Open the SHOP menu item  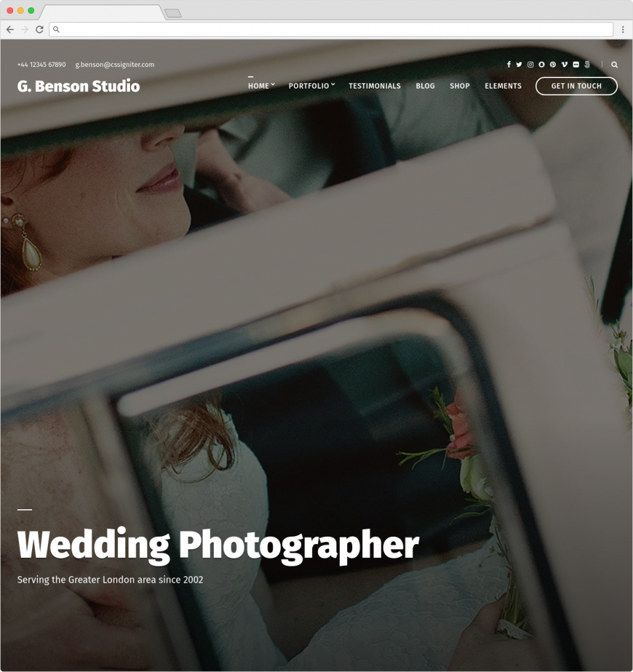click(460, 86)
